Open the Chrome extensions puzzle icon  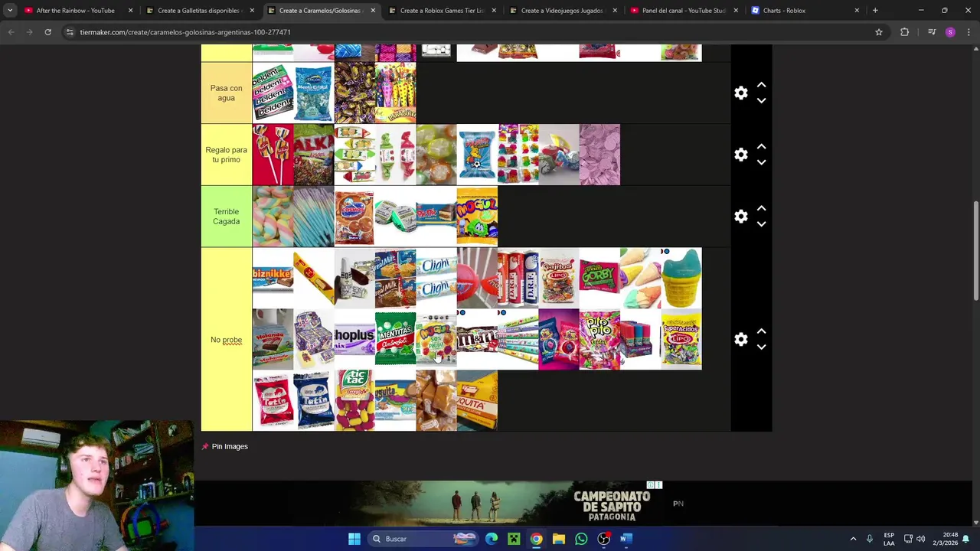(x=904, y=32)
